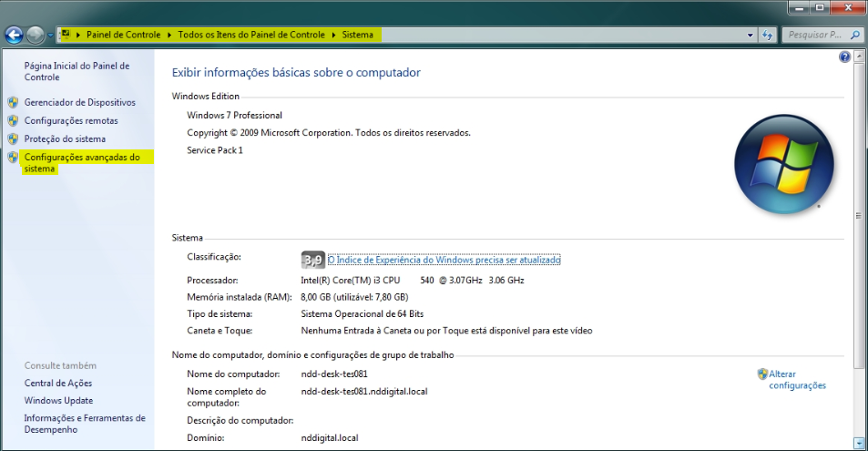Open recent pages dropdown beside Forward arrow
The width and height of the screenshot is (868, 451).
tap(50, 35)
